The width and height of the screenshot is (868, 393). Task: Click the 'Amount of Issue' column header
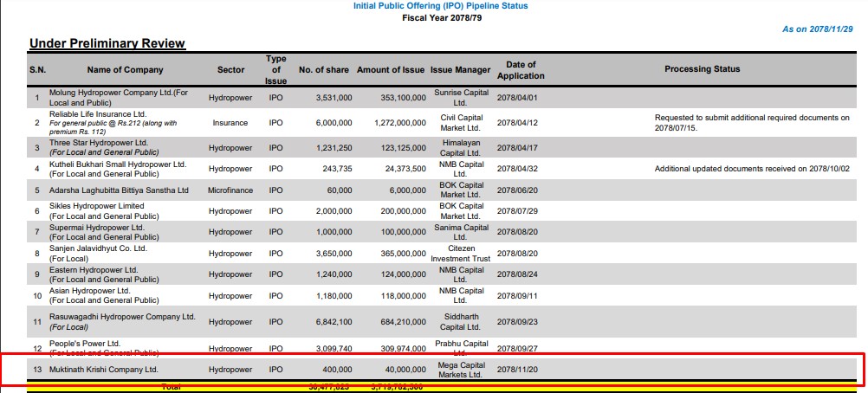(x=392, y=69)
